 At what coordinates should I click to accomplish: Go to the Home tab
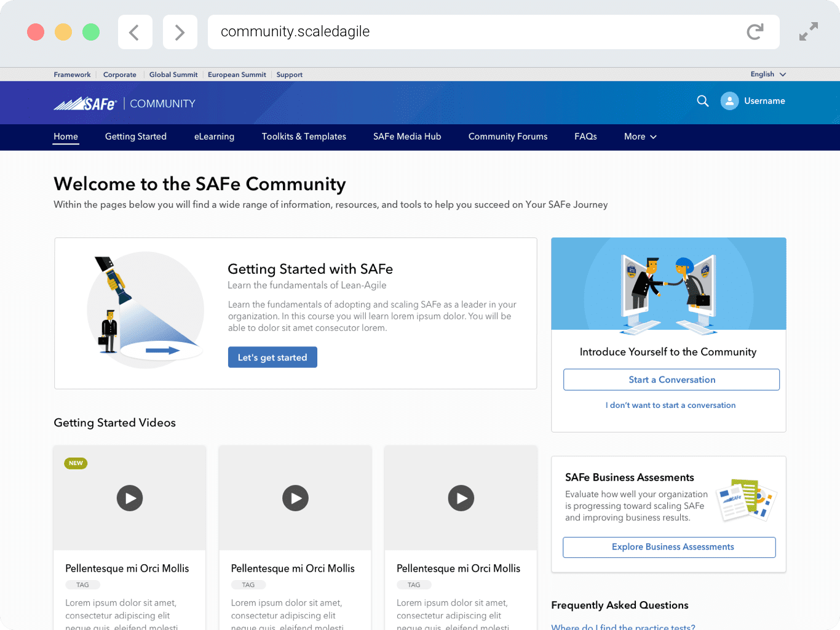pos(66,137)
